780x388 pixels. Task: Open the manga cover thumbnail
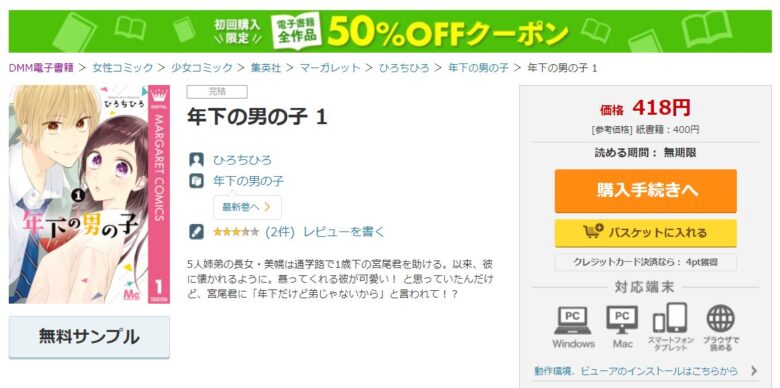pyautogui.click(x=89, y=194)
